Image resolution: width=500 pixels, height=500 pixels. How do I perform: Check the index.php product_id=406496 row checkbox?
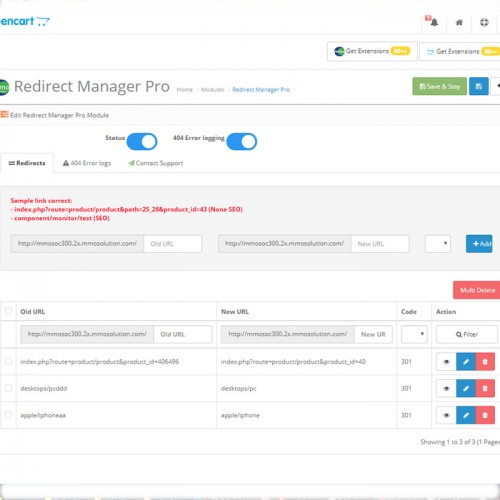pos(8,361)
